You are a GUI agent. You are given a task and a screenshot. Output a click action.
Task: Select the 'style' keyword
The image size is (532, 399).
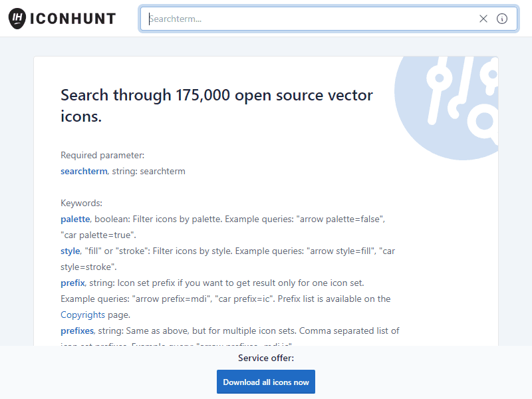(70, 251)
